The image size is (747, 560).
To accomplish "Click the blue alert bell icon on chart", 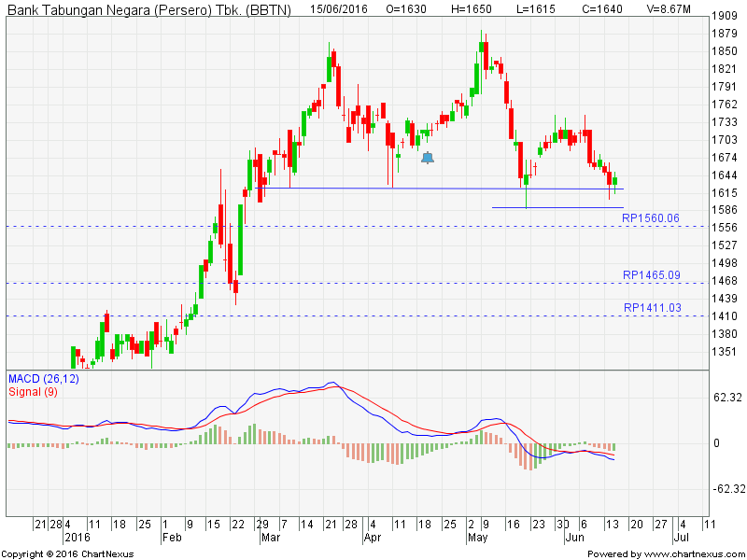I will (x=428, y=158).
